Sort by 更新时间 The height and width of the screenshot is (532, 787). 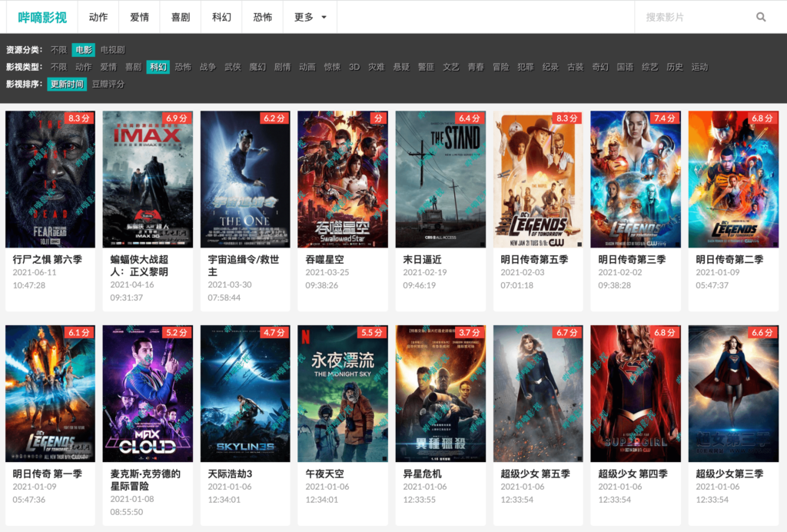[67, 84]
